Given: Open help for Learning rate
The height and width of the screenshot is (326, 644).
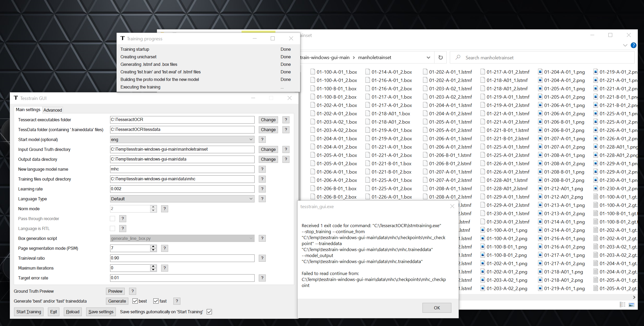Looking at the screenshot, I should click(x=262, y=189).
